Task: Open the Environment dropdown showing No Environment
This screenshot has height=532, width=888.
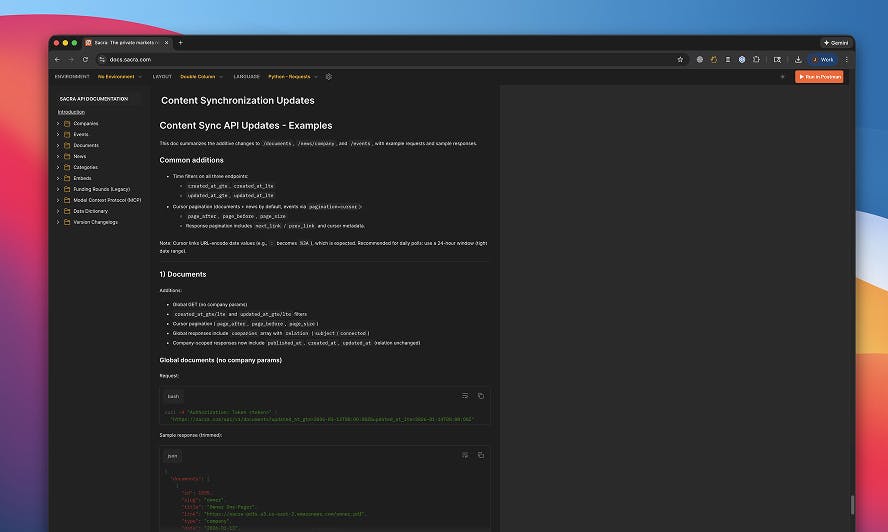Action: 119,76
